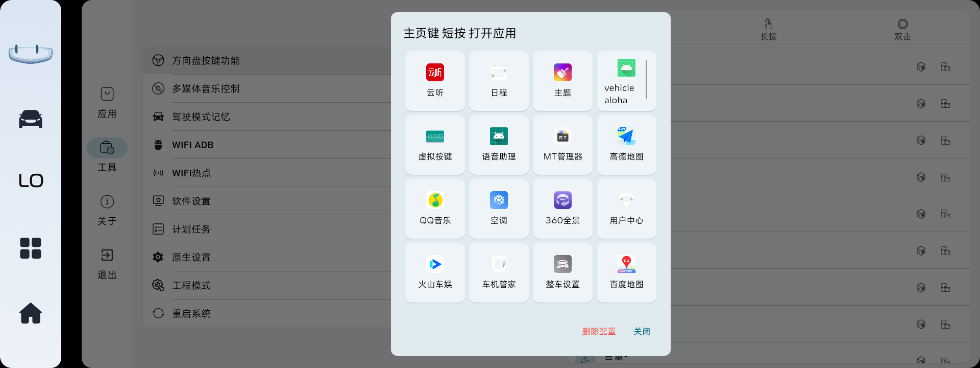Select the 虚拟按键 app
The height and width of the screenshot is (368, 980).
coord(435,145)
